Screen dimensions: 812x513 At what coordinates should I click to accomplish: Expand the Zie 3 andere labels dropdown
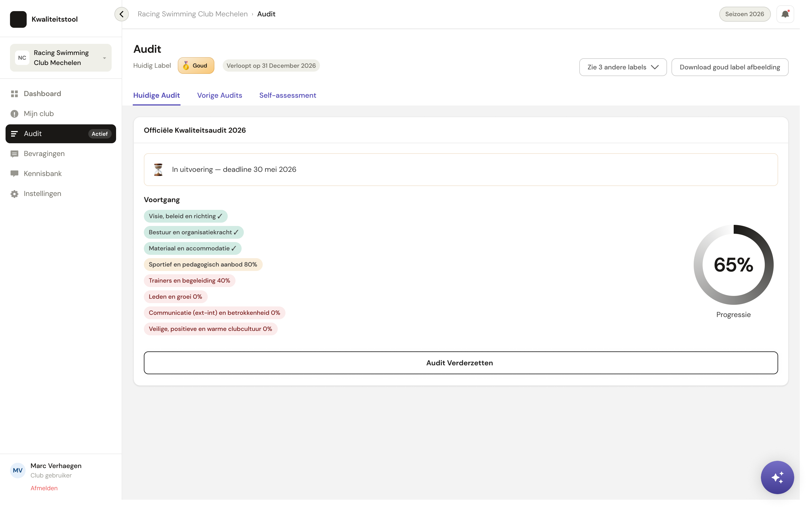(623, 67)
